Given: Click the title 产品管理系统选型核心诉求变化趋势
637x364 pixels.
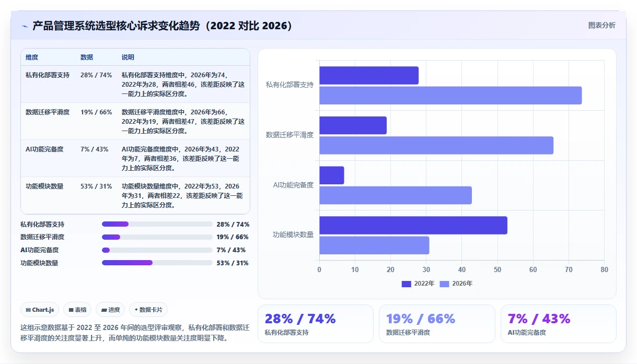Looking at the screenshot, I should 162,26.
